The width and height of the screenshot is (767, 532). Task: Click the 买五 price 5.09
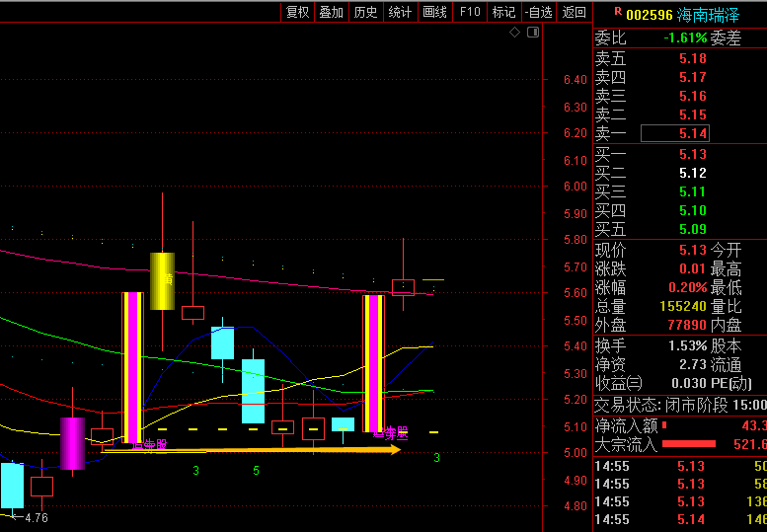(693, 229)
